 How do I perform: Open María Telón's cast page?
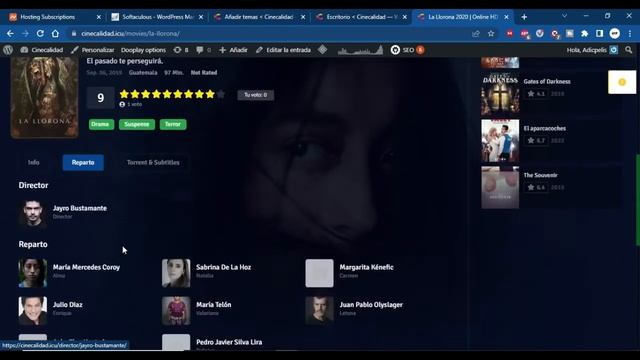pyautogui.click(x=213, y=305)
